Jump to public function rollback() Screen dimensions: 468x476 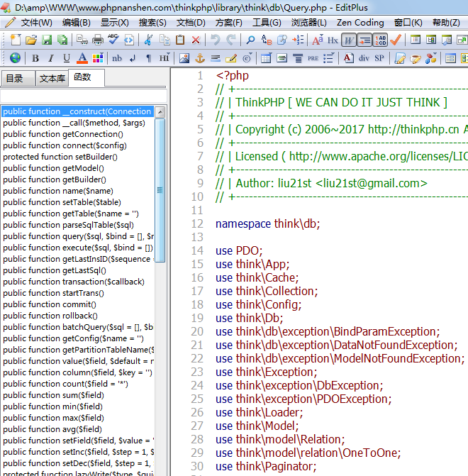tap(77, 316)
